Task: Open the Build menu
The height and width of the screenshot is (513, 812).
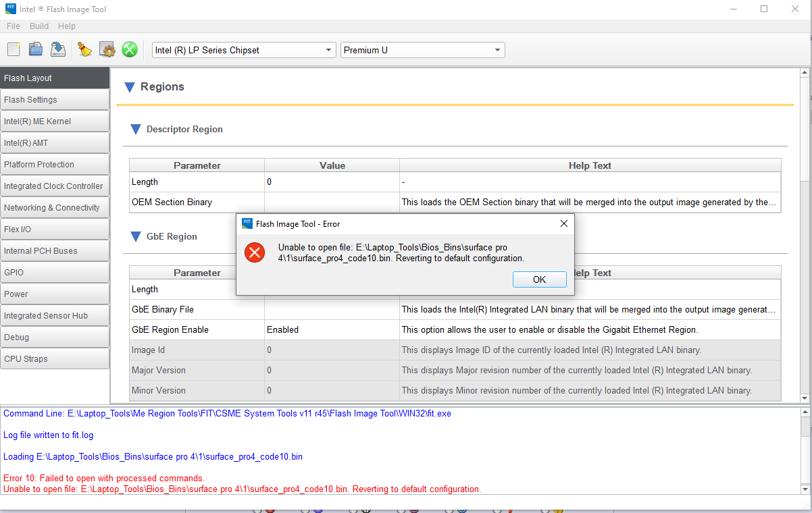Action: (x=39, y=26)
